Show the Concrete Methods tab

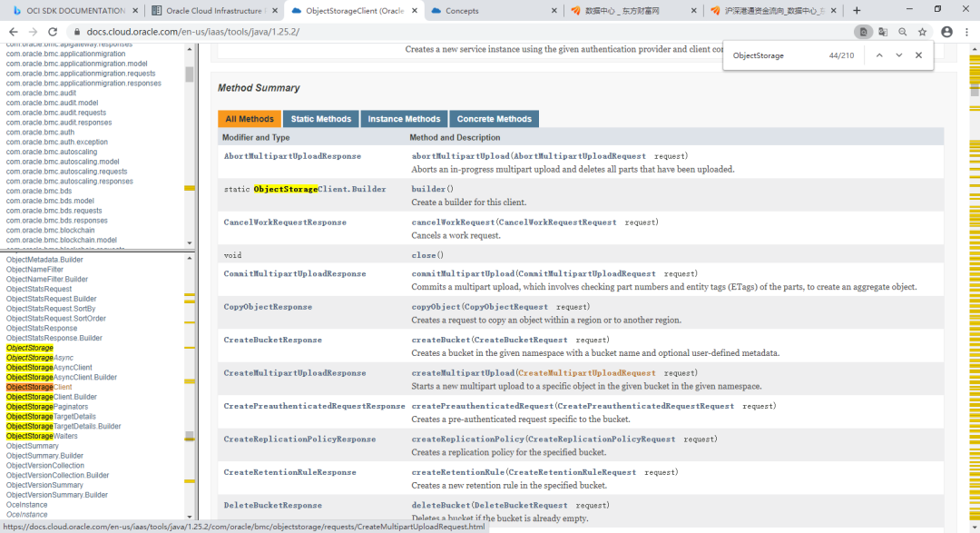coord(494,119)
